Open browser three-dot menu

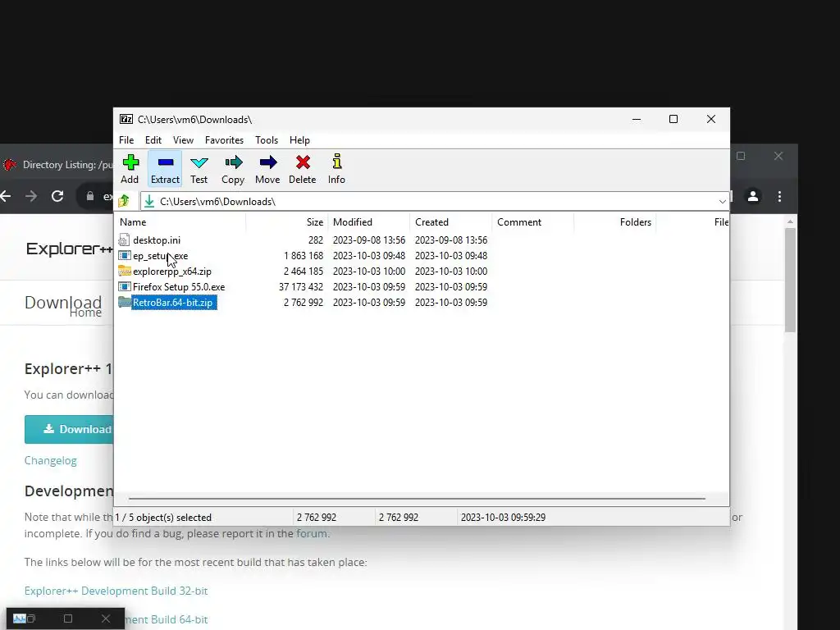tap(779, 197)
